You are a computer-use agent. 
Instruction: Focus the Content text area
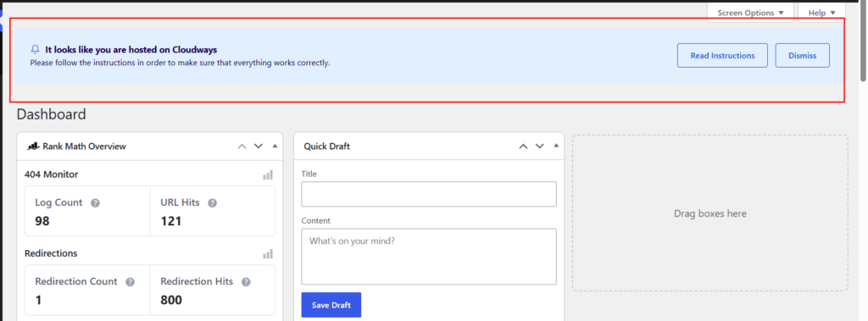point(428,257)
